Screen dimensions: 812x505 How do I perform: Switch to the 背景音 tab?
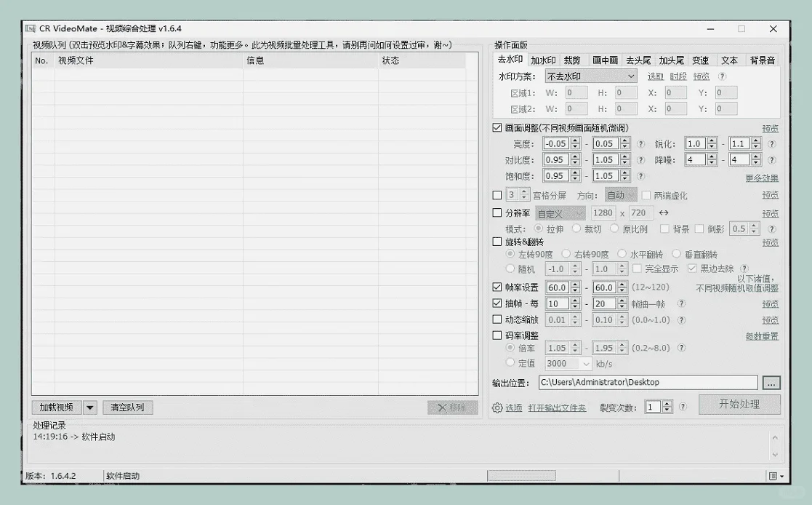point(763,60)
